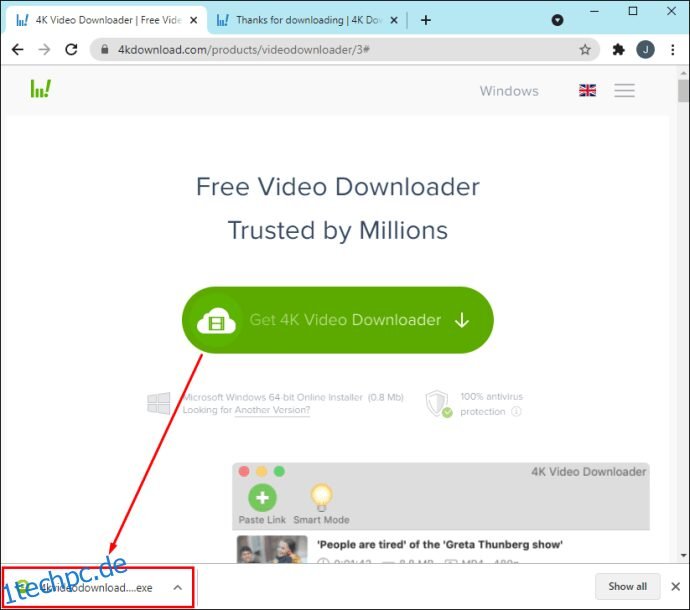Go back to the previous page

(18, 50)
